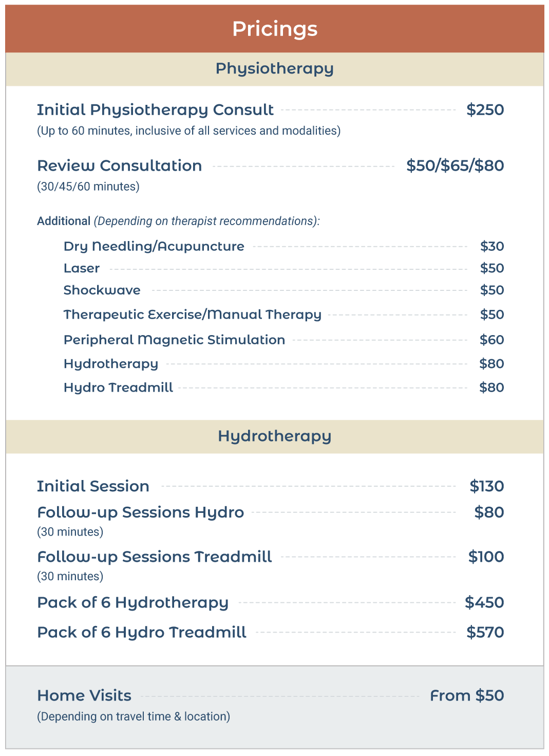Click the $60 magnetic stimulation price
Image resolution: width=549 pixels, height=756 pixels.
click(491, 340)
